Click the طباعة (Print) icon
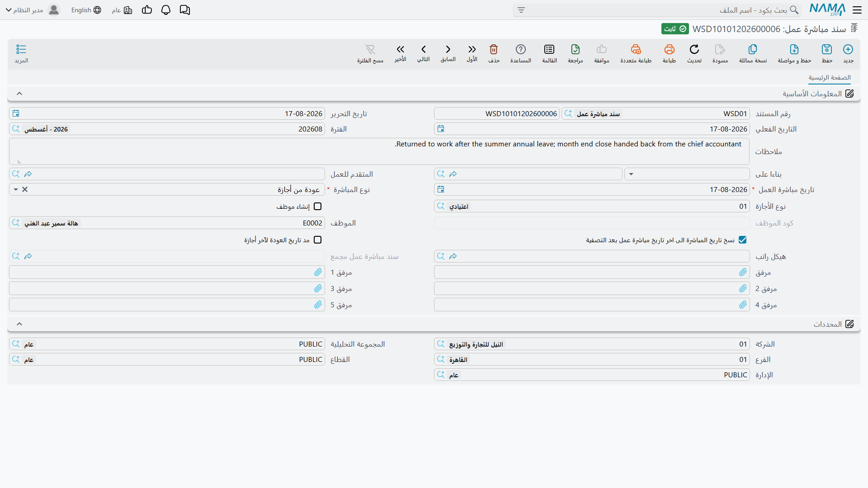 click(670, 49)
